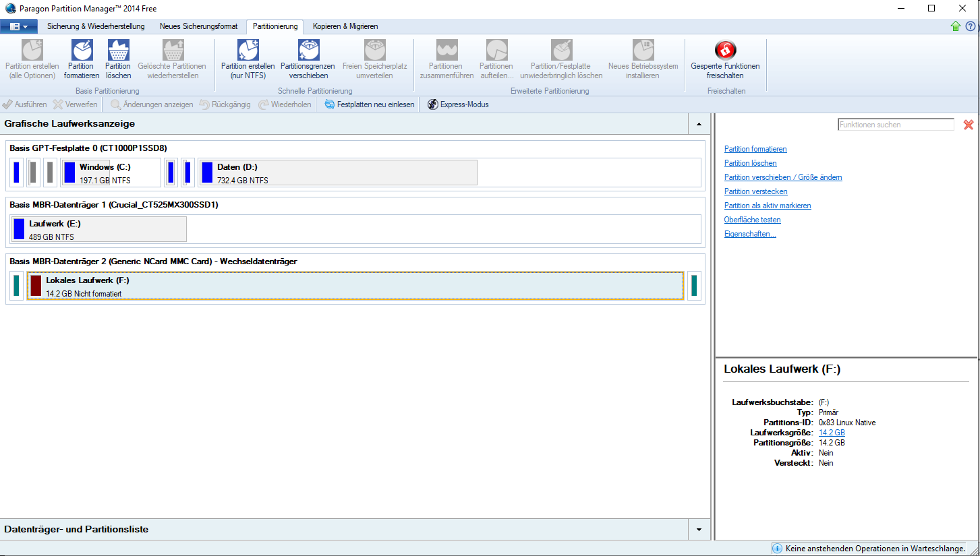Click Partition erstellen (nur NTFS) icon
The image size is (980, 556).
click(248, 50)
